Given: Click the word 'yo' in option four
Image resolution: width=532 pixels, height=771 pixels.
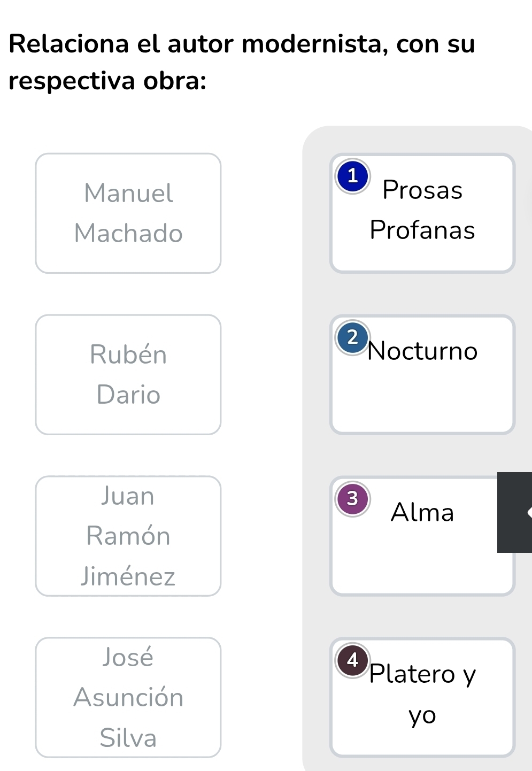Looking at the screenshot, I should click(x=422, y=715).
